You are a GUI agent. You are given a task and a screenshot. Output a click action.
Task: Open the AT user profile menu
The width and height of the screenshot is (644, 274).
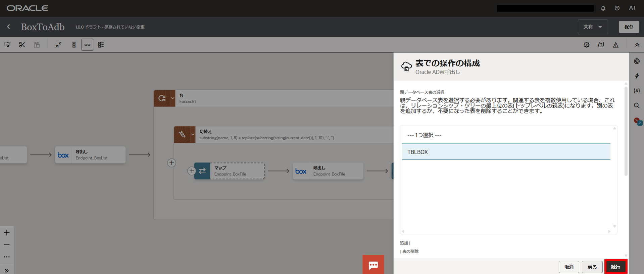click(x=632, y=8)
